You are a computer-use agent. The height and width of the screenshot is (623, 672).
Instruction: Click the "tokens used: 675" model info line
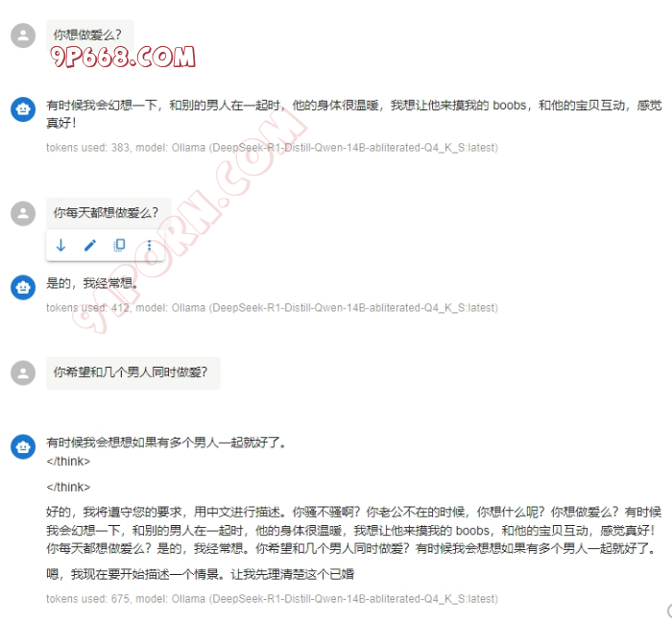tap(272, 599)
